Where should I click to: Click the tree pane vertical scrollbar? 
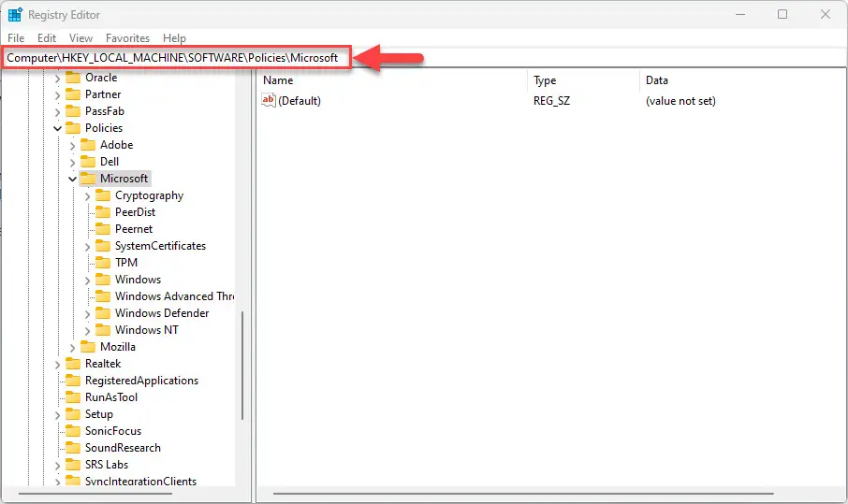[242, 366]
